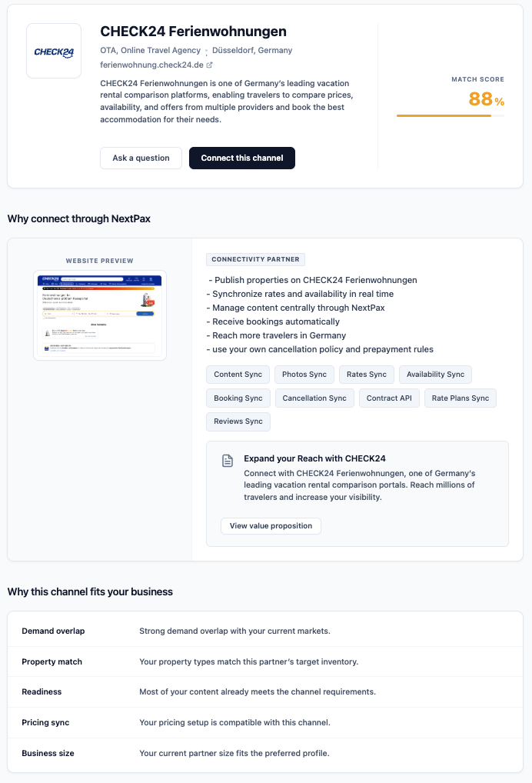Click the document icon beside Expand your Reach
Screen dimensions: 532x783
227,461
